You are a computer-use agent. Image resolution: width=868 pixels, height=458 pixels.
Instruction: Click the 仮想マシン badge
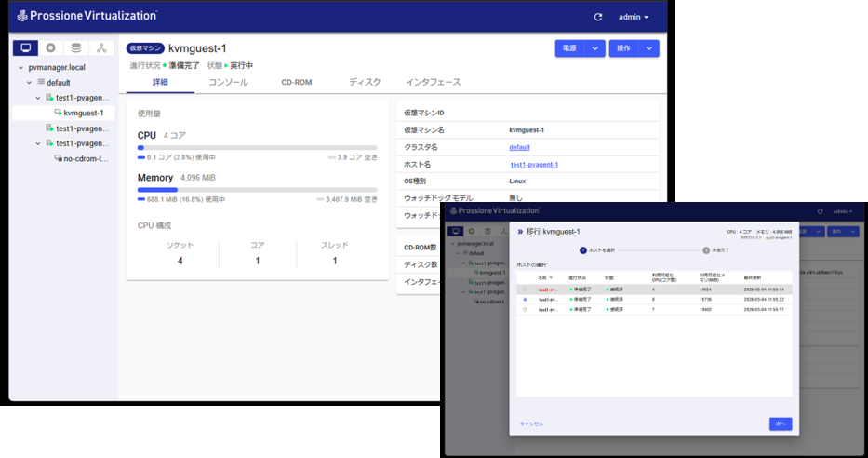coord(145,48)
